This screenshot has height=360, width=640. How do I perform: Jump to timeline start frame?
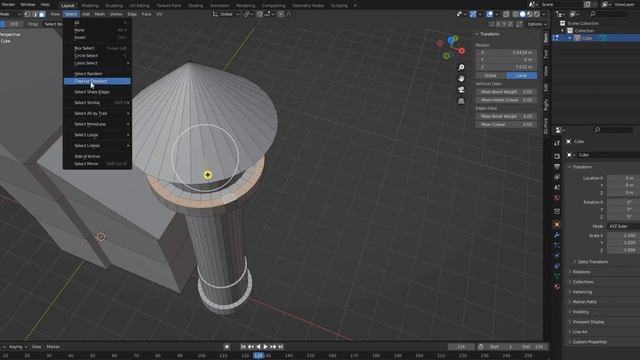pos(243,347)
